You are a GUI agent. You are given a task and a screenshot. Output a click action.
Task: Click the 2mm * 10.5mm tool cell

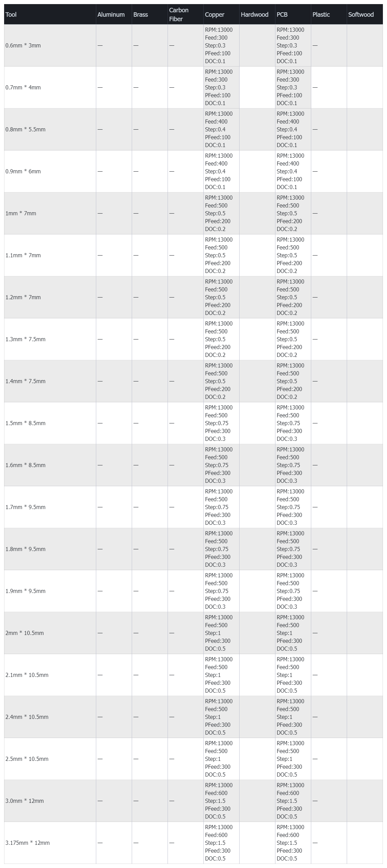[25, 633]
